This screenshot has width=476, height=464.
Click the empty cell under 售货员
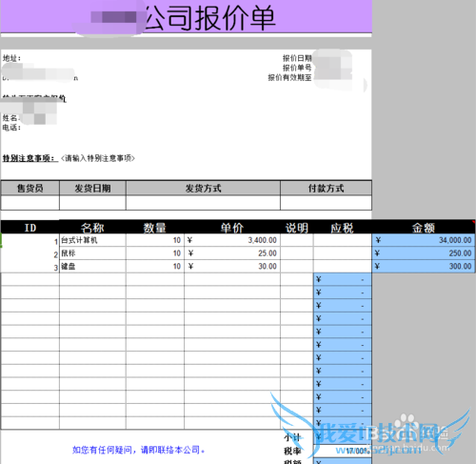coord(30,203)
